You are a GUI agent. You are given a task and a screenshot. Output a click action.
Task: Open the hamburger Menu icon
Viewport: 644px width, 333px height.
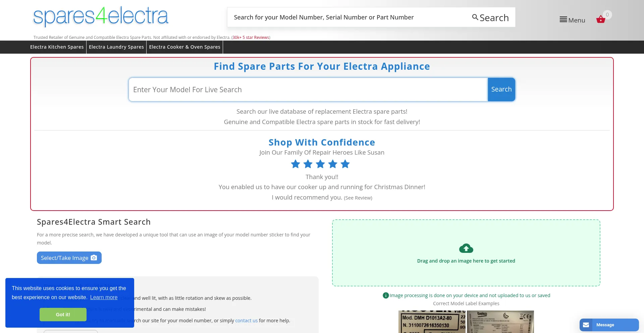(x=563, y=20)
